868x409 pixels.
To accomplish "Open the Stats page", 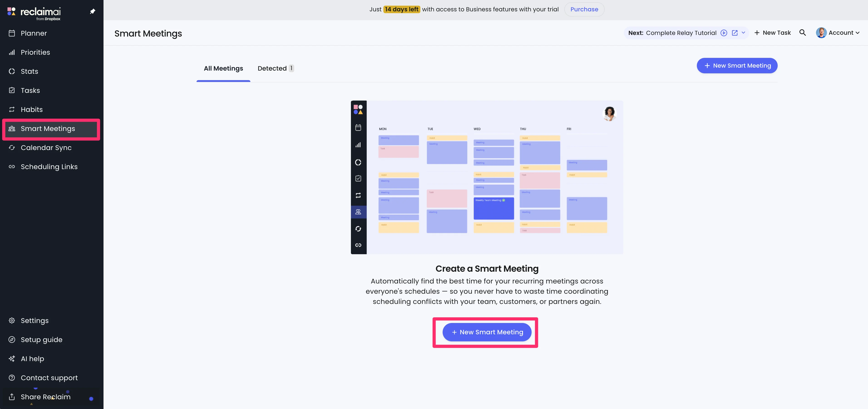I will (29, 71).
